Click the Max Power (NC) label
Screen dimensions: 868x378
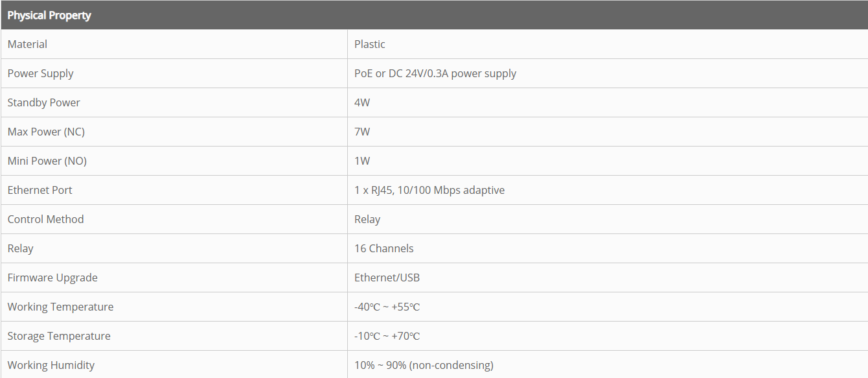click(x=46, y=132)
